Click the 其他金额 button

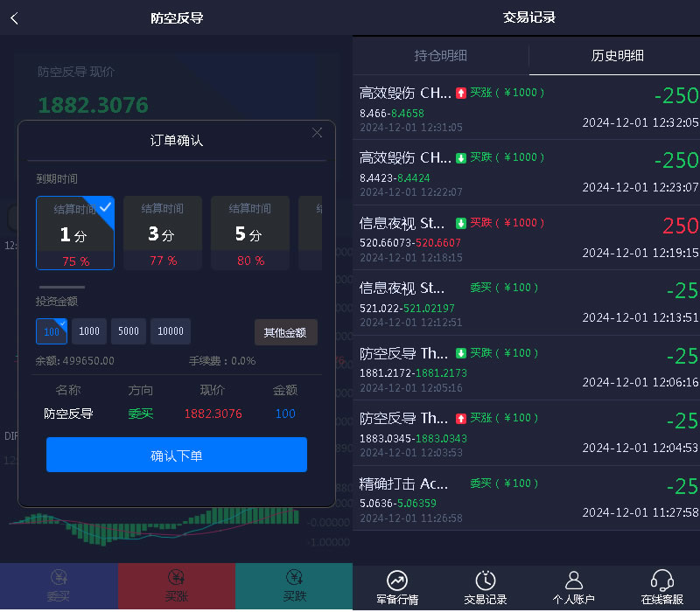[286, 332]
